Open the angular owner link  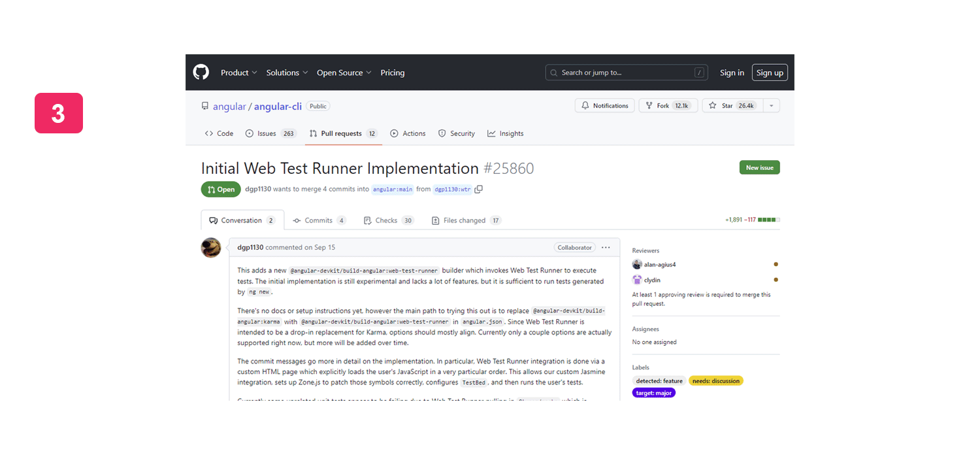[229, 107]
